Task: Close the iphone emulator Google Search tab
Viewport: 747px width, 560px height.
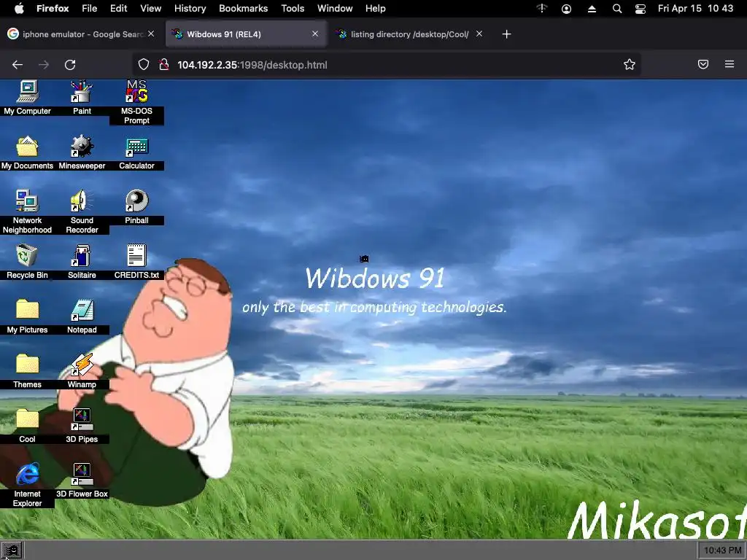Action: coord(151,34)
